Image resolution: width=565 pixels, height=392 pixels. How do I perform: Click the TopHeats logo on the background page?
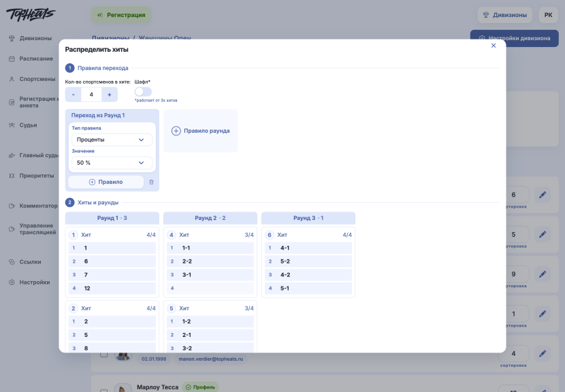pyautogui.click(x=31, y=14)
